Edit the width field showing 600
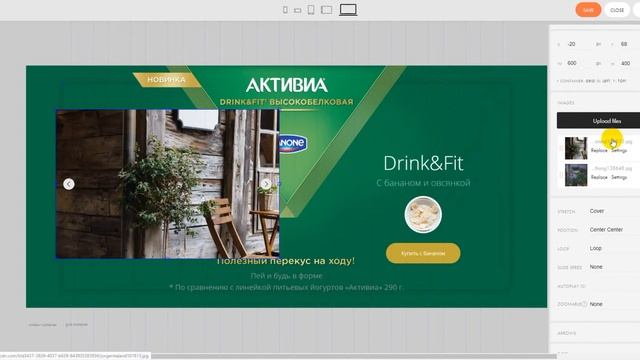Screen dimensions: 640x360 pyautogui.click(x=579, y=63)
